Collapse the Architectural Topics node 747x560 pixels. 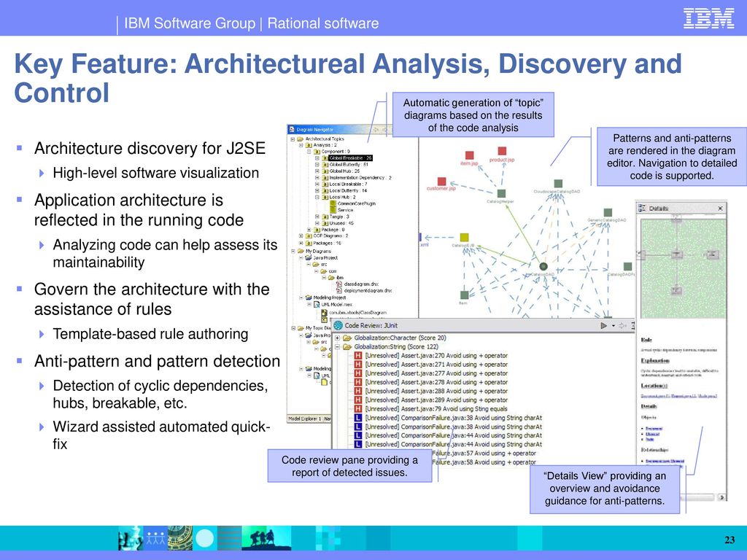point(293,139)
